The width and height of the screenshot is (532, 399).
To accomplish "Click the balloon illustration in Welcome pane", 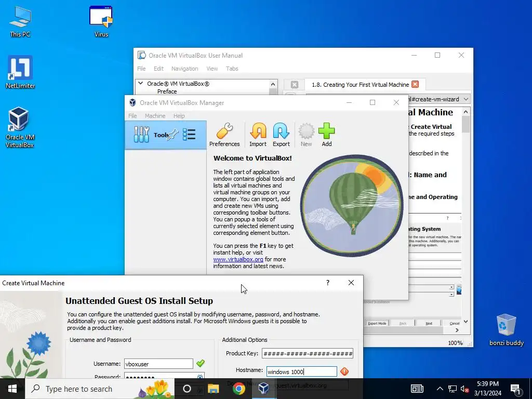I will (x=352, y=206).
